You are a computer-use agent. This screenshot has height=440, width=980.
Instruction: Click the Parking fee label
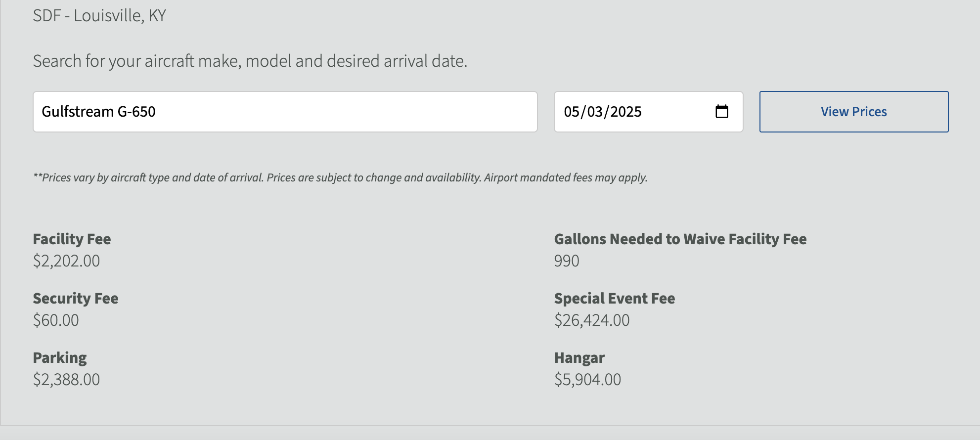59,357
